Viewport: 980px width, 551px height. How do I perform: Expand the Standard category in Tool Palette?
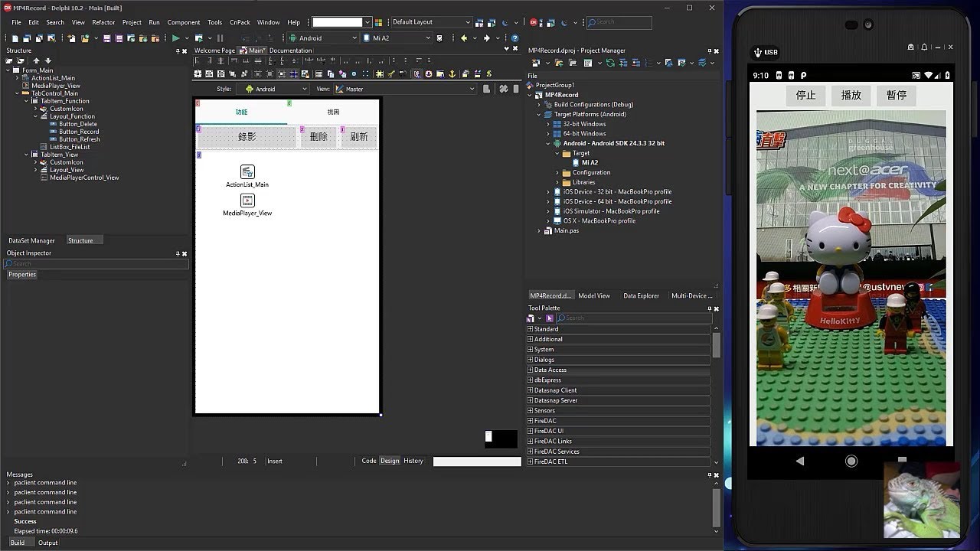coord(530,329)
